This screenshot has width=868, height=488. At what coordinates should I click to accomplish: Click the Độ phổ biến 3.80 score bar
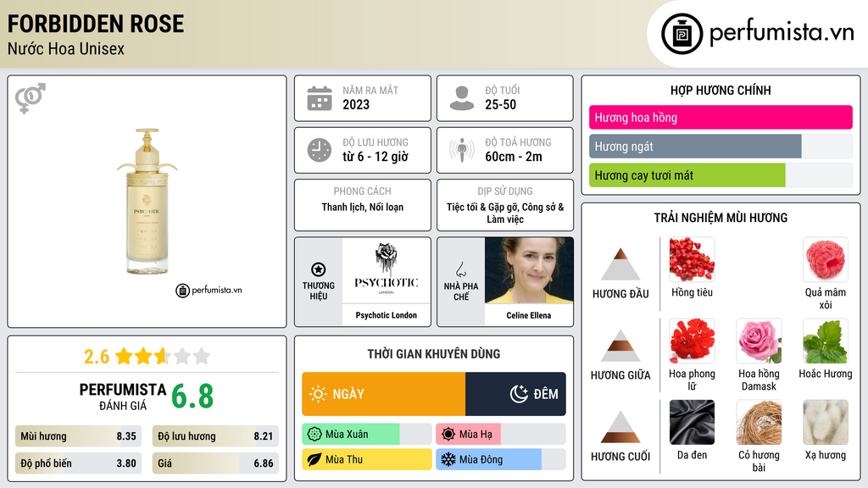pos(79,463)
